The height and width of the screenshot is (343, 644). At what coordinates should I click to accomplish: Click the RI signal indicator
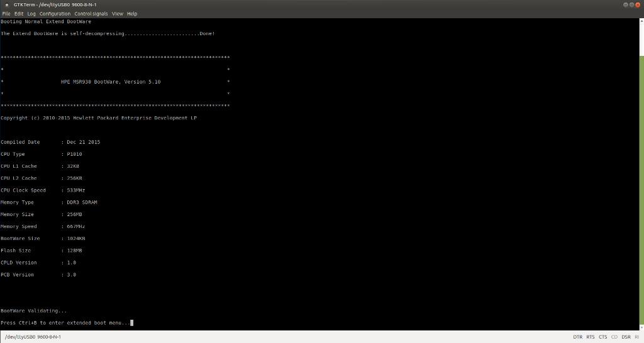[x=637, y=337]
